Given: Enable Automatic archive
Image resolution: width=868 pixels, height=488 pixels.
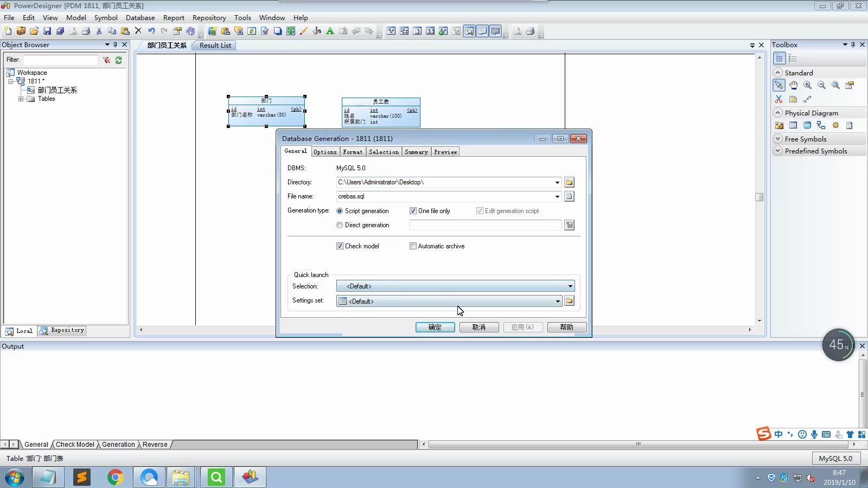Looking at the screenshot, I should (413, 246).
